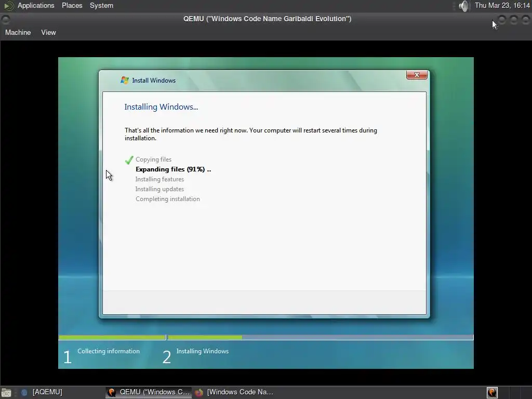Click the Collecting information progress bar
Screen dimensions: 532x399
(112, 338)
